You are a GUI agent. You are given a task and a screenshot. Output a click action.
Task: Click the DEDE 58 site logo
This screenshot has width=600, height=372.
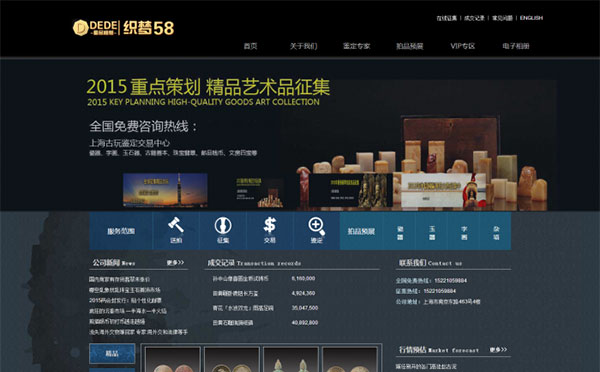click(x=124, y=28)
